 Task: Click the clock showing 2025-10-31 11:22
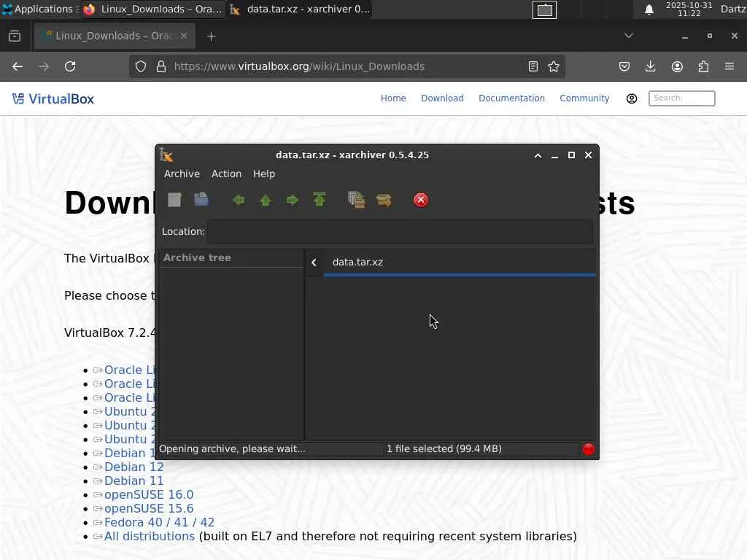pos(689,9)
